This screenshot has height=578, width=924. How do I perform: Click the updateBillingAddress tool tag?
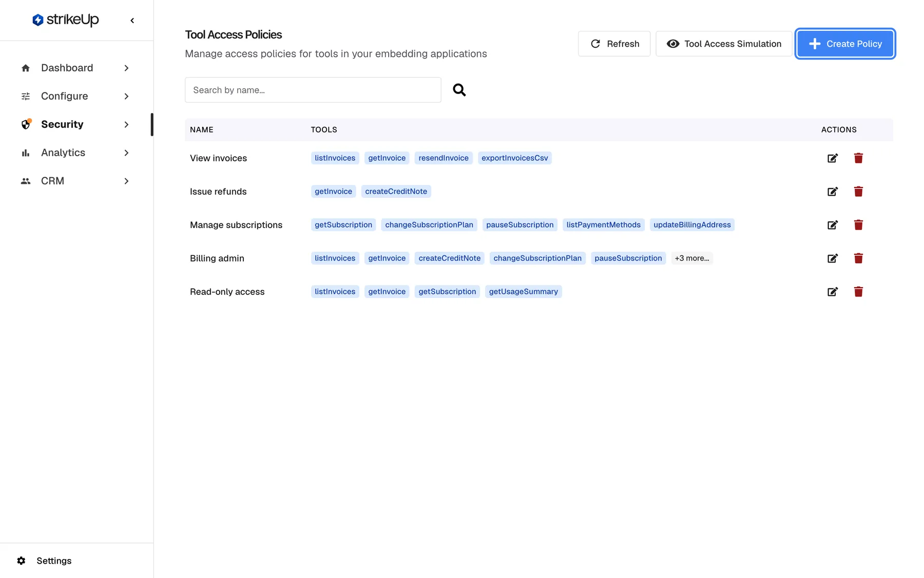pos(692,225)
